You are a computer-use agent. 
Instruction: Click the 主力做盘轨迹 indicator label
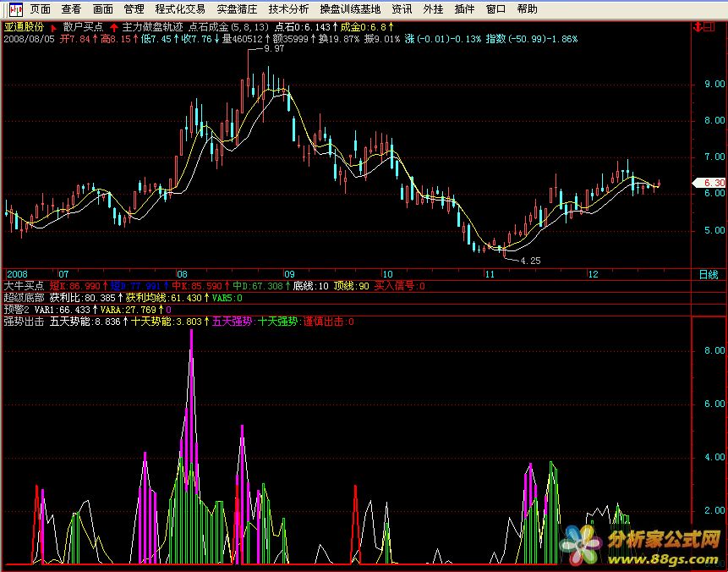153,27
